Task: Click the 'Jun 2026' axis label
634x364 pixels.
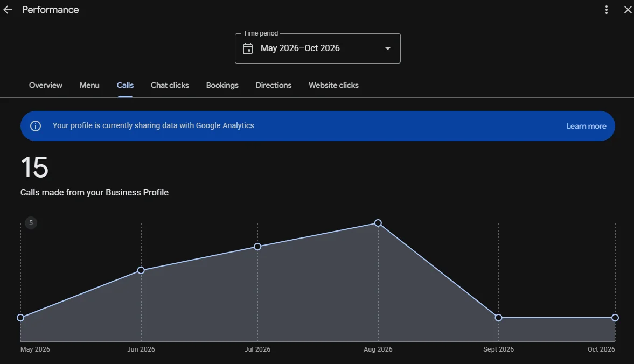Action: (x=141, y=349)
